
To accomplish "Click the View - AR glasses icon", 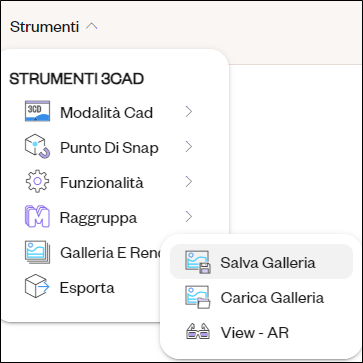I will coord(198,331).
